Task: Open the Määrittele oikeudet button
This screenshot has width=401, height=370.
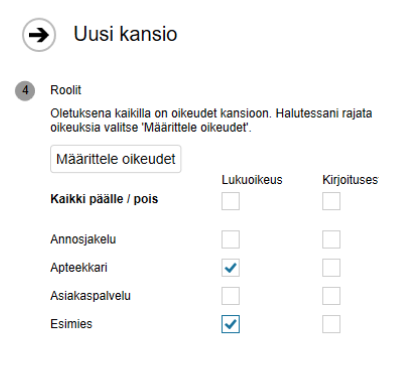Action: pyautogui.click(x=116, y=159)
